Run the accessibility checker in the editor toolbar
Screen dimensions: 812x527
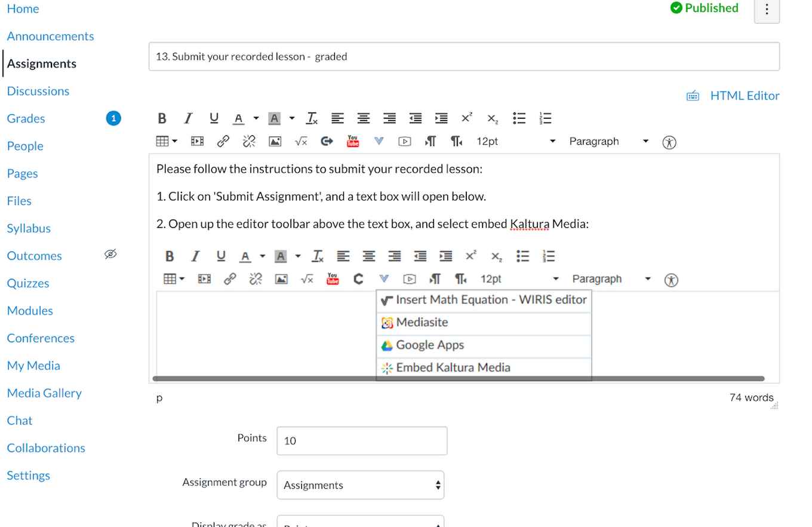(x=669, y=141)
